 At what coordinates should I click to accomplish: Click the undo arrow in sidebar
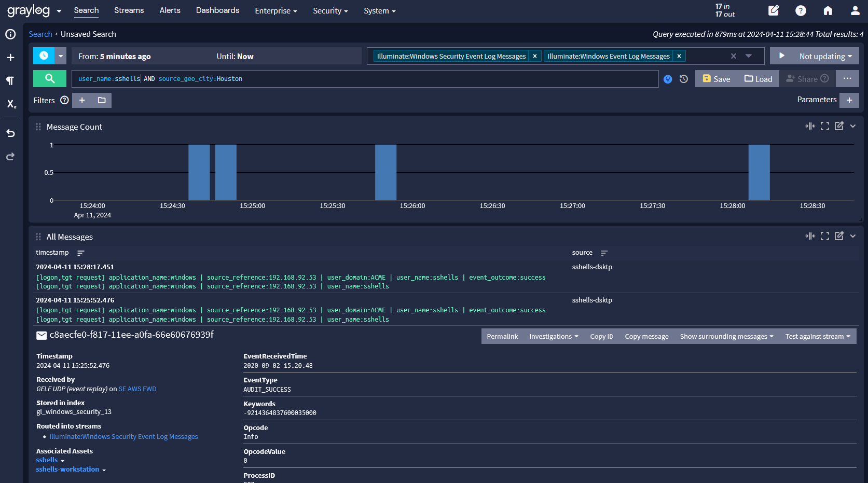coord(10,133)
